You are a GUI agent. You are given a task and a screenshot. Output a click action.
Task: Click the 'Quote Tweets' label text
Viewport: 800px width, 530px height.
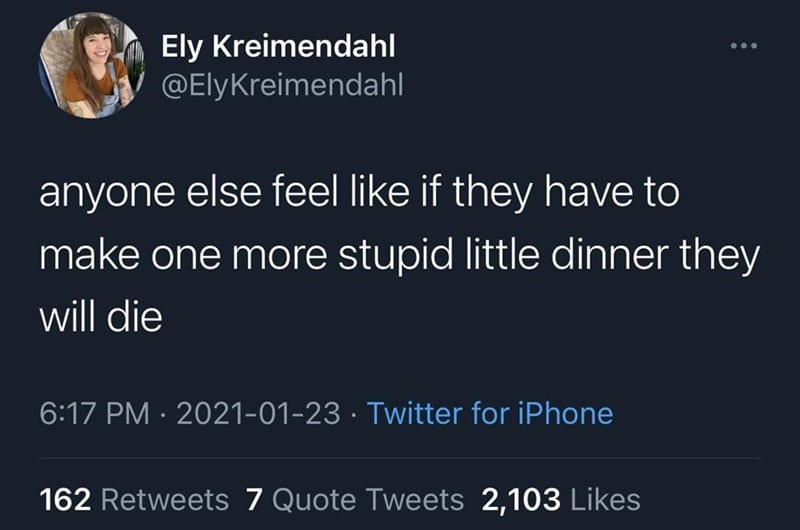tap(368, 499)
